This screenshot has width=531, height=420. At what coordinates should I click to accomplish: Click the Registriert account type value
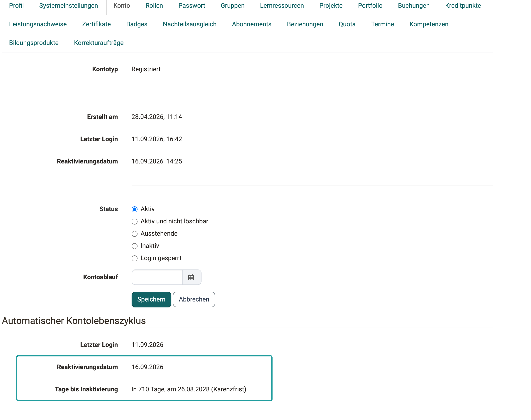146,69
